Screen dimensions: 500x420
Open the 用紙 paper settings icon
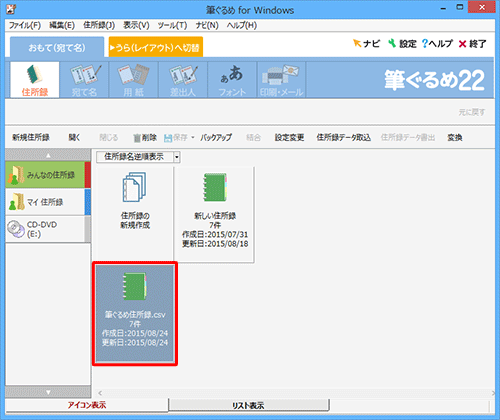tap(133, 80)
